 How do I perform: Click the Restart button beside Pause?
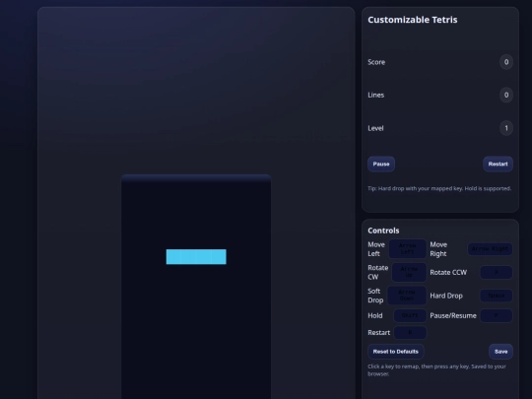coord(498,165)
